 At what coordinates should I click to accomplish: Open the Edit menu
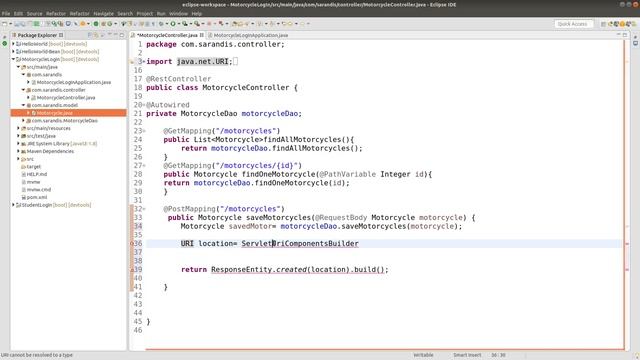[x=18, y=13]
